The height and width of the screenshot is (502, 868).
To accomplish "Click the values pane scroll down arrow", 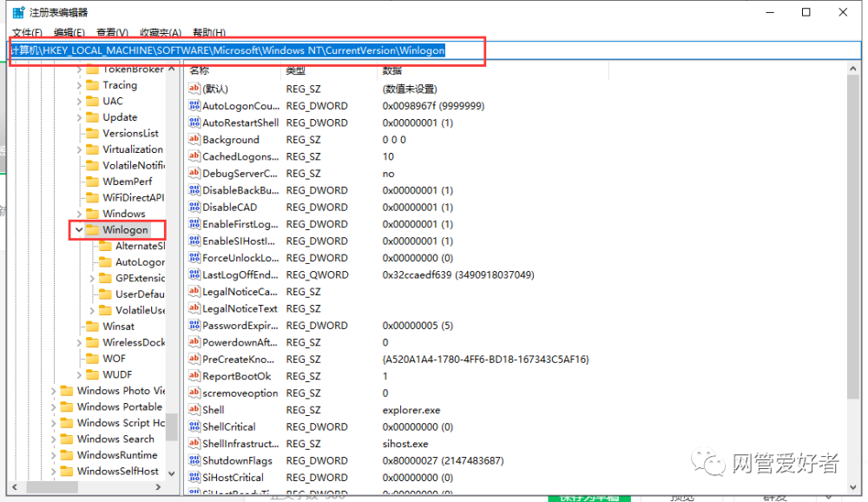I will pos(853,487).
